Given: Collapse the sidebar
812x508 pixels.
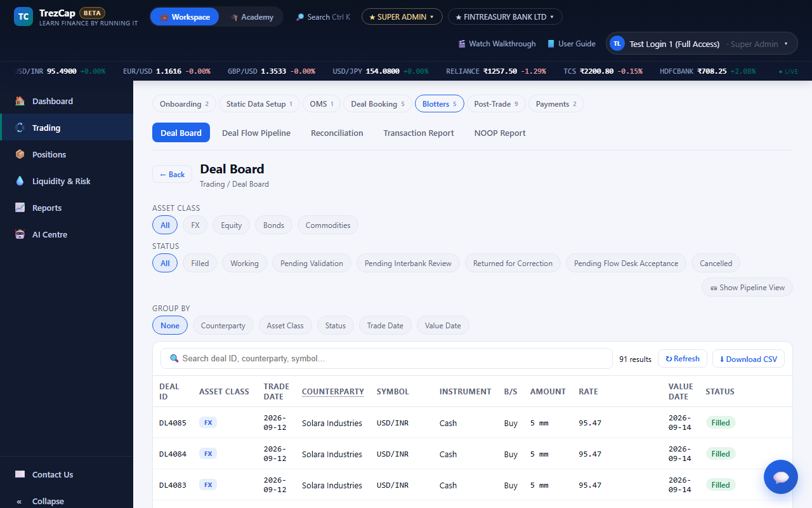Looking at the screenshot, I should (x=67, y=501).
